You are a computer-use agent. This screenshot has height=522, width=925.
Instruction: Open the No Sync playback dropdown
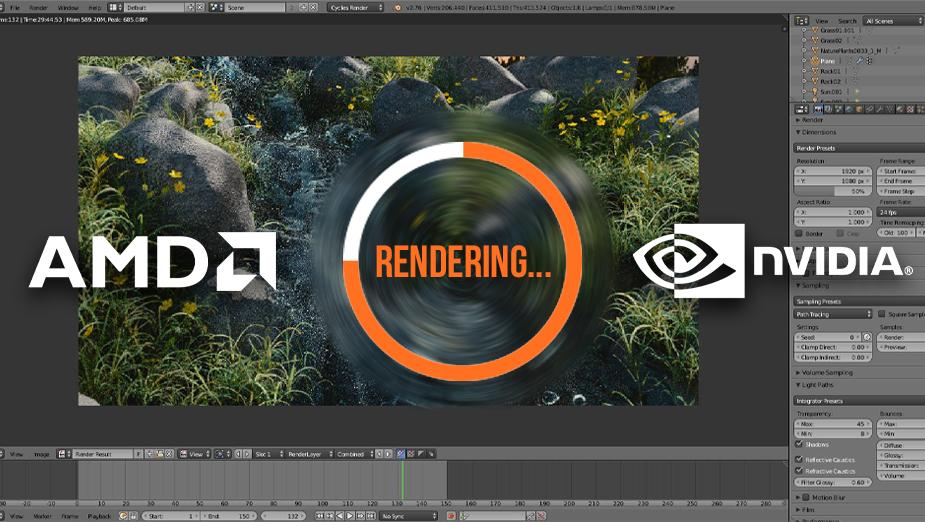[408, 516]
